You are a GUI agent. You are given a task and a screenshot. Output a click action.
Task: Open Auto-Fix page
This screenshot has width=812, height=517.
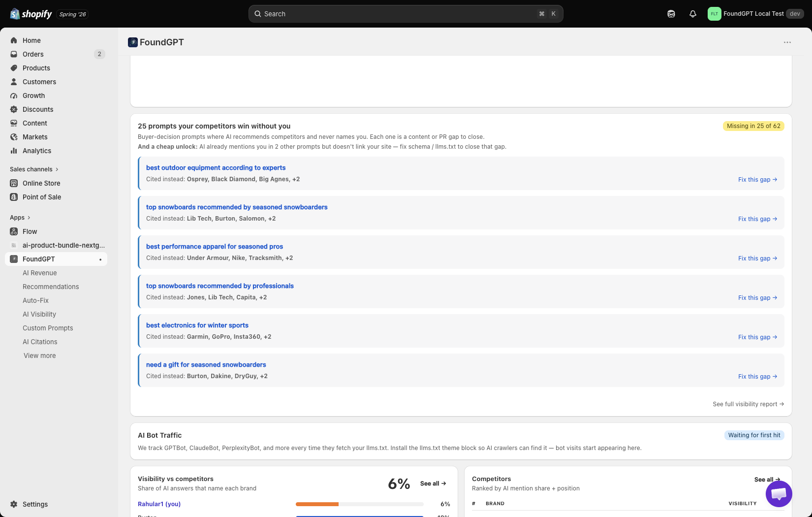click(35, 300)
